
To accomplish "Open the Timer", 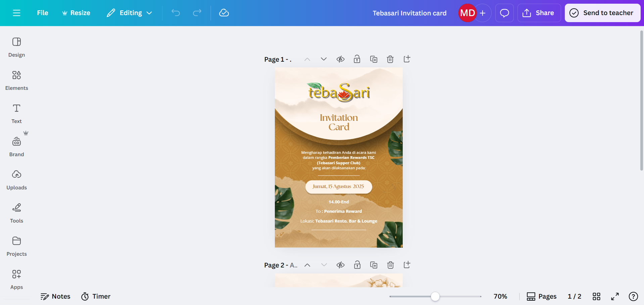I will [x=96, y=296].
